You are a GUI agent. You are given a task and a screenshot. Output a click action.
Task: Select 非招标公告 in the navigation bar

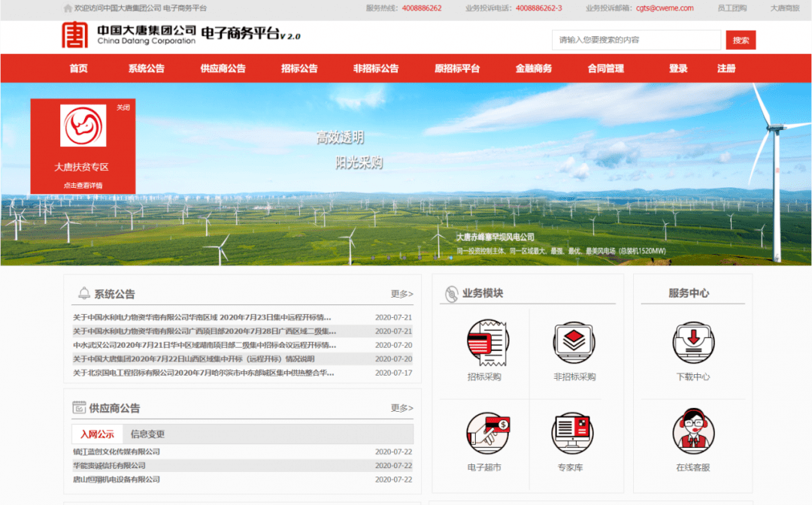[x=376, y=68]
